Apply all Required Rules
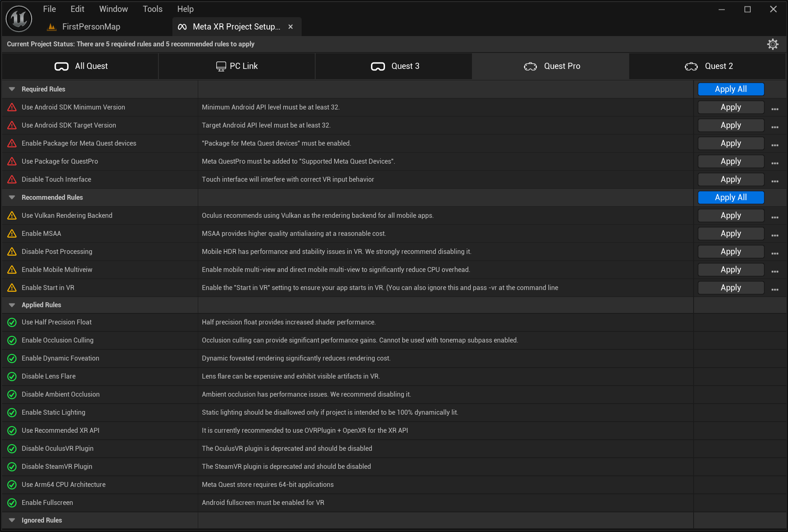The width and height of the screenshot is (788, 532). (x=731, y=89)
